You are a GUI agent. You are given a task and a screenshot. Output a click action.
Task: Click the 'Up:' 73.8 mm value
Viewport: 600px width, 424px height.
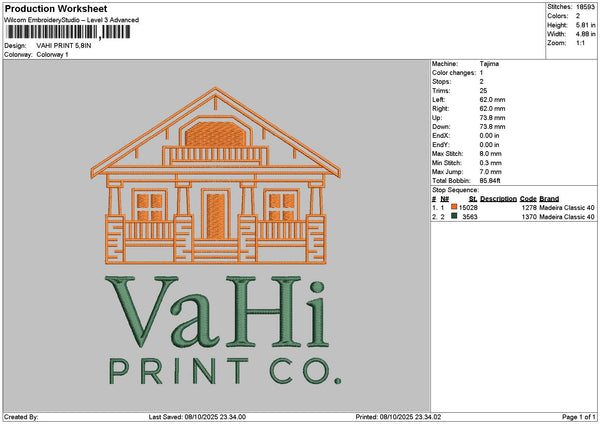492,118
